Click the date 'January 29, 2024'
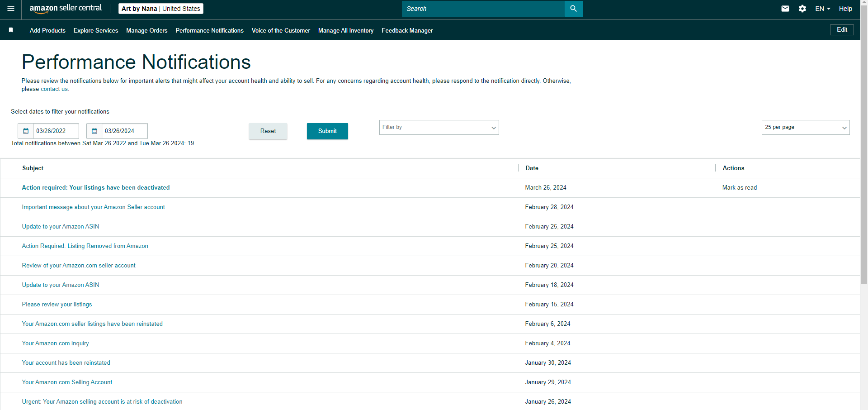The width and height of the screenshot is (868, 410). coord(548,382)
